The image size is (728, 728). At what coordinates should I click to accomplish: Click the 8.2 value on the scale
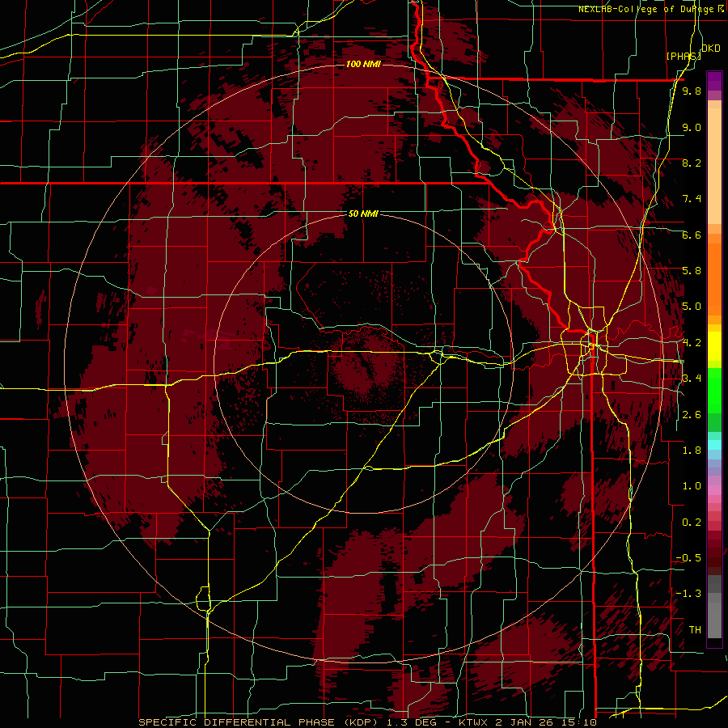click(x=692, y=163)
